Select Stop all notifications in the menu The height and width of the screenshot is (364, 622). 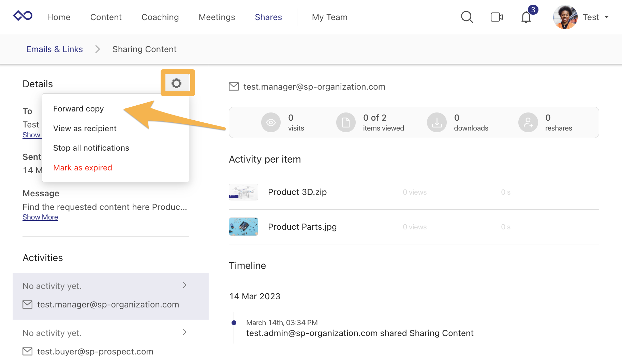coord(91,148)
